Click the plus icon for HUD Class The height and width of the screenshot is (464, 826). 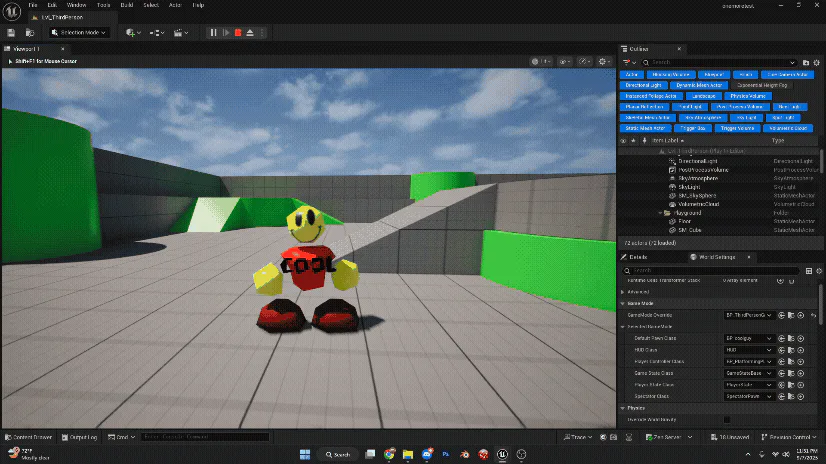tap(801, 350)
